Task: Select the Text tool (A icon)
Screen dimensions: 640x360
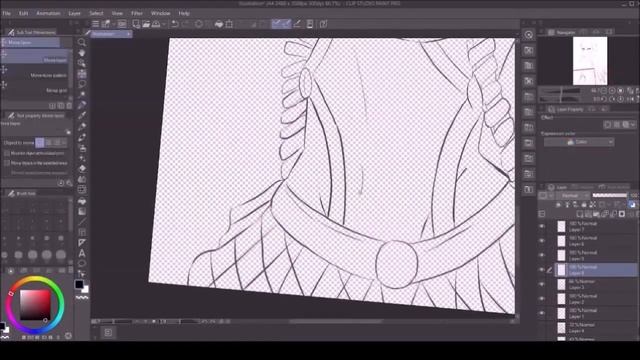Action: (x=82, y=253)
